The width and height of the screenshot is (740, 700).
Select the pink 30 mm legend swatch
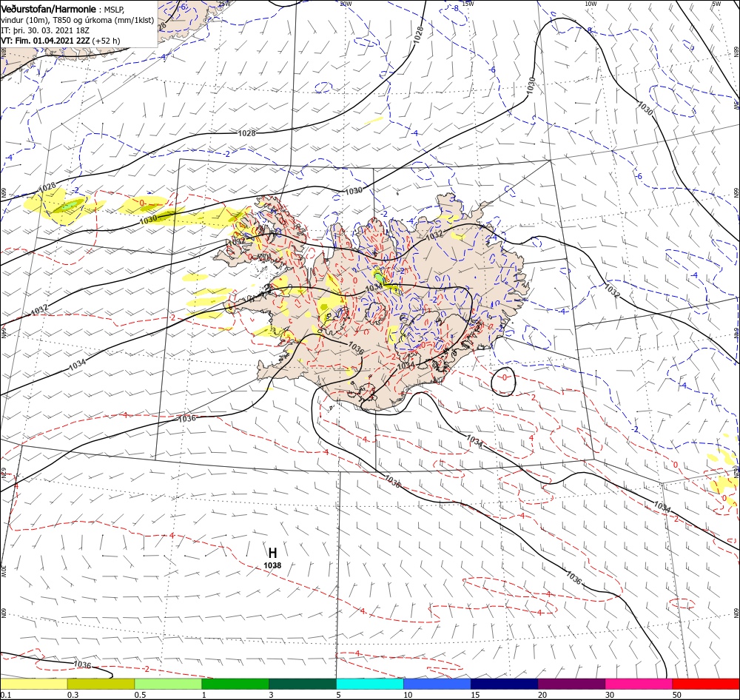pyautogui.click(x=639, y=684)
